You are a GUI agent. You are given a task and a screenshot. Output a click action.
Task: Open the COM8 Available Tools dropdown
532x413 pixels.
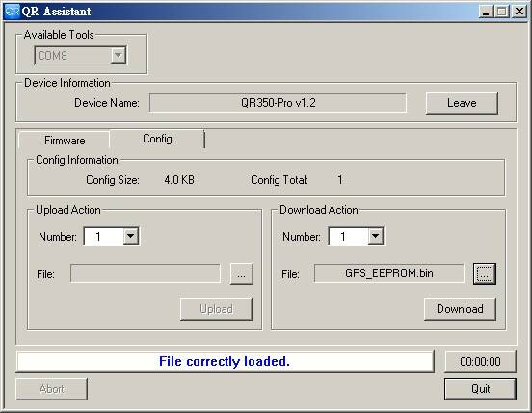tap(119, 55)
